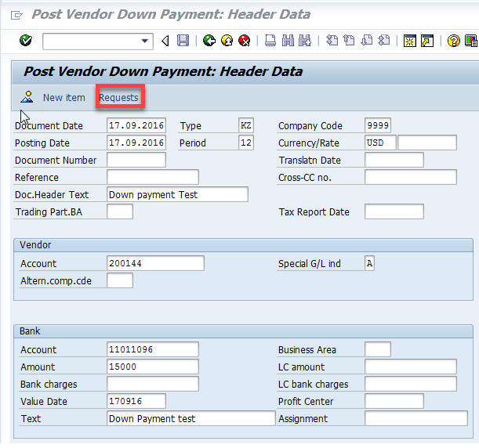479x448 pixels.
Task: Click the Tax Report Date field
Action: [x=394, y=211]
